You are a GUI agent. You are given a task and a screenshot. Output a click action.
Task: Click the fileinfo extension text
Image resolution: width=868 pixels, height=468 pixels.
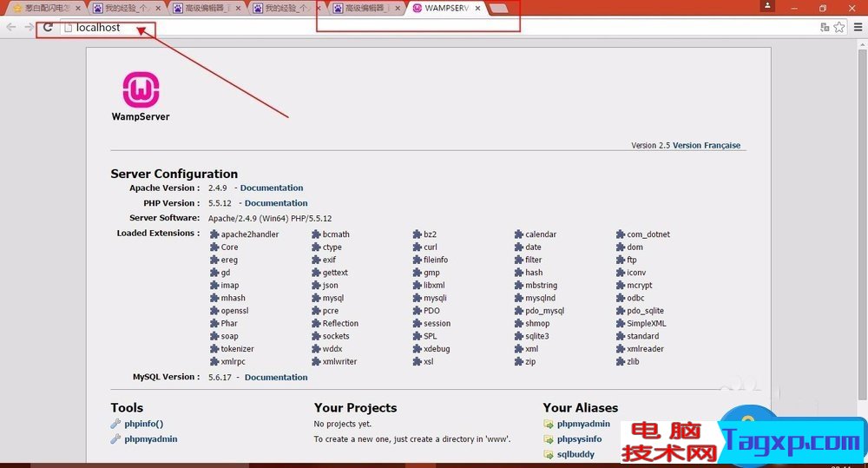[436, 260]
